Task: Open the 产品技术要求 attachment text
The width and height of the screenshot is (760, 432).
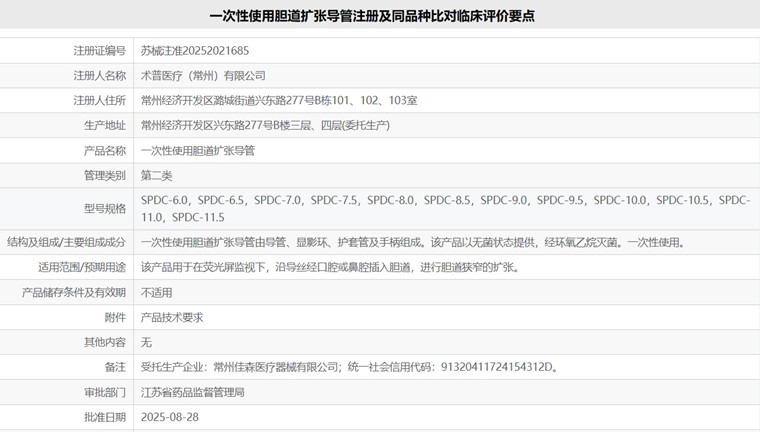Action: click(172, 317)
